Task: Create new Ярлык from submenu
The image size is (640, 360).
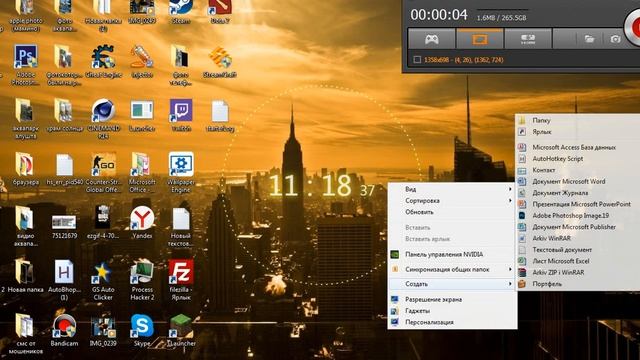Action: (x=578, y=132)
